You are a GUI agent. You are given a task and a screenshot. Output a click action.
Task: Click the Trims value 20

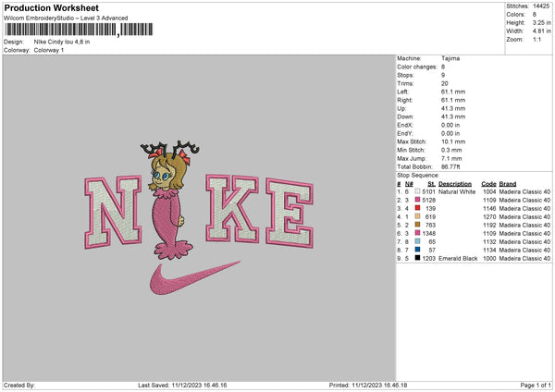(x=445, y=83)
